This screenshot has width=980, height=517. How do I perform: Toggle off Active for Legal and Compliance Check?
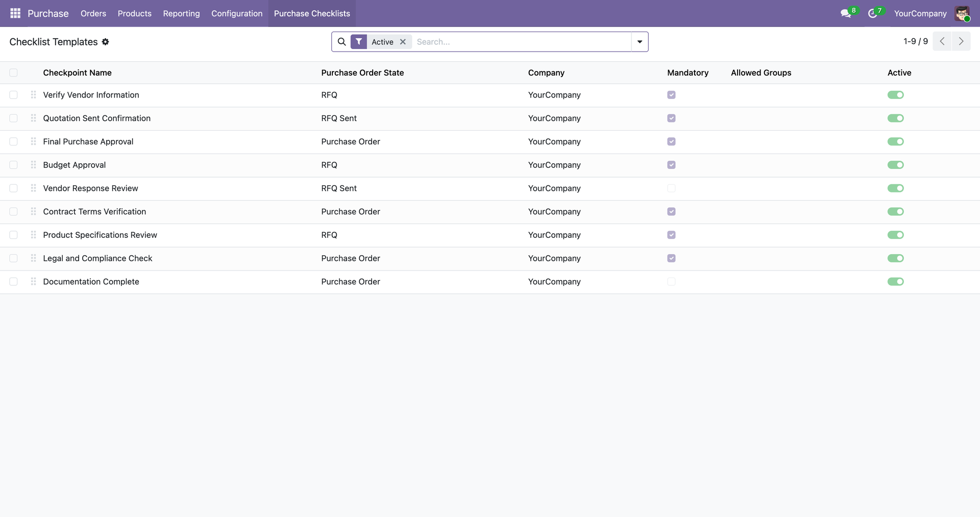(x=896, y=258)
